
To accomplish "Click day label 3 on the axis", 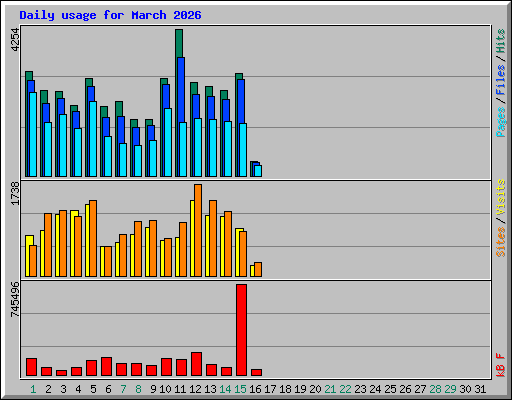I will [x=63, y=389].
